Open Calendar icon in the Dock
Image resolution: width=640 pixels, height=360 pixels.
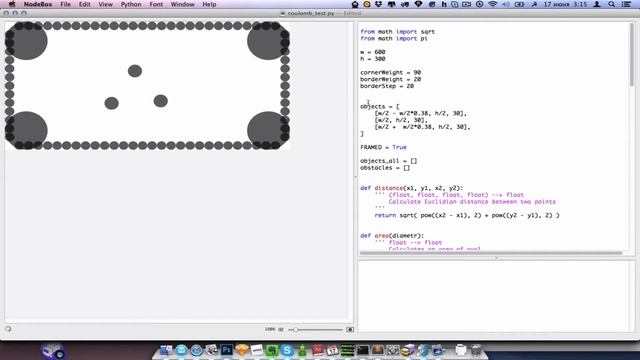pos(332,350)
